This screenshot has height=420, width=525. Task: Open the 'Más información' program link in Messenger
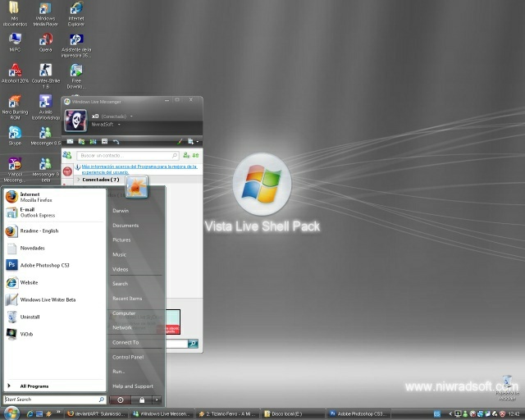click(x=139, y=169)
